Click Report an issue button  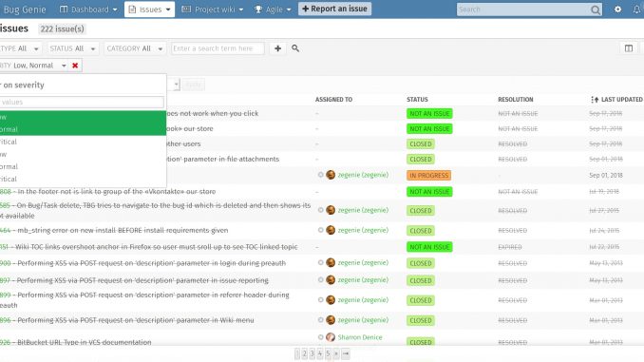(334, 9)
